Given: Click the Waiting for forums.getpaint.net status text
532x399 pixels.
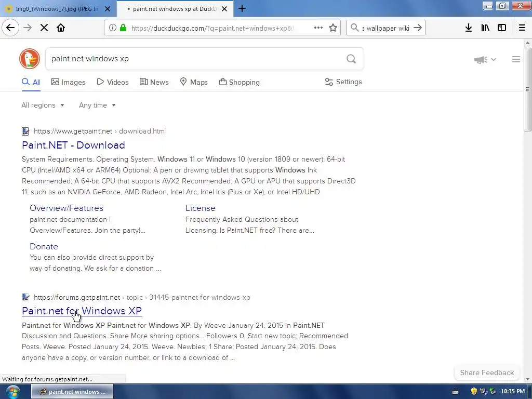Looking at the screenshot, I should 47,379.
